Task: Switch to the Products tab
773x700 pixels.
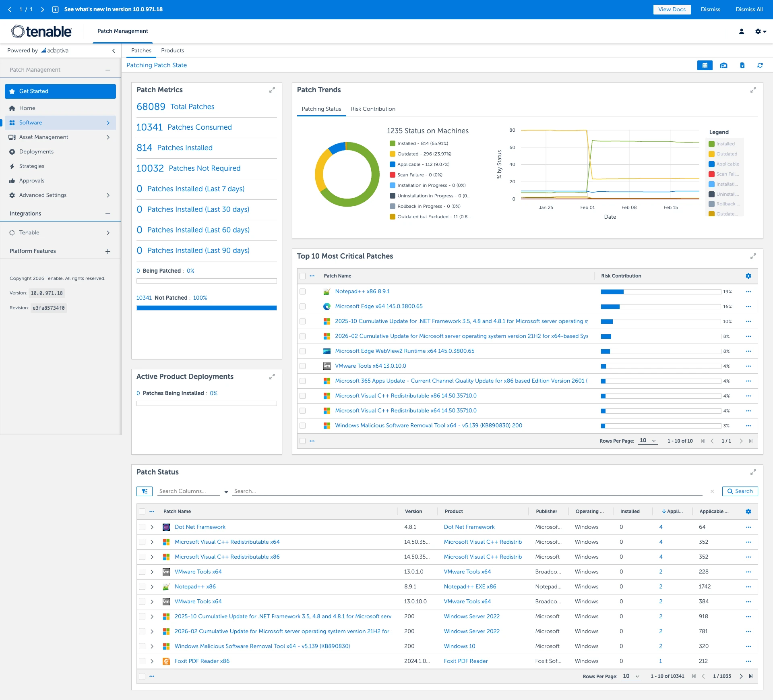Action: point(172,51)
